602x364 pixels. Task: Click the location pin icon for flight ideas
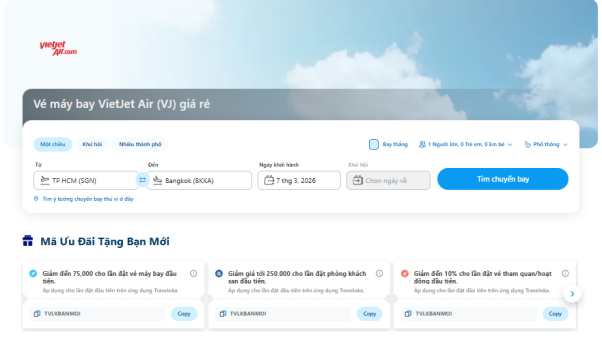tap(36, 199)
